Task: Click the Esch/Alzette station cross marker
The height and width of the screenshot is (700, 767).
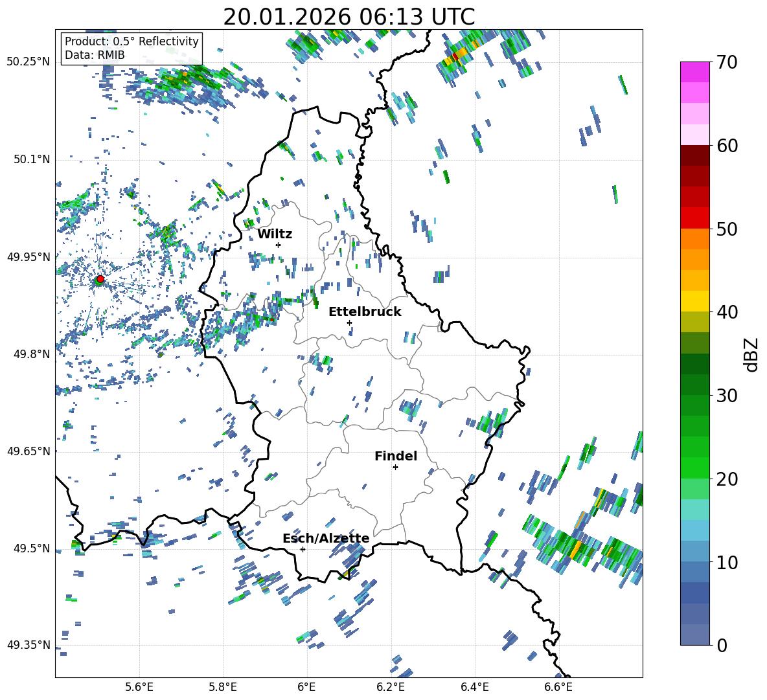Action: (x=303, y=549)
